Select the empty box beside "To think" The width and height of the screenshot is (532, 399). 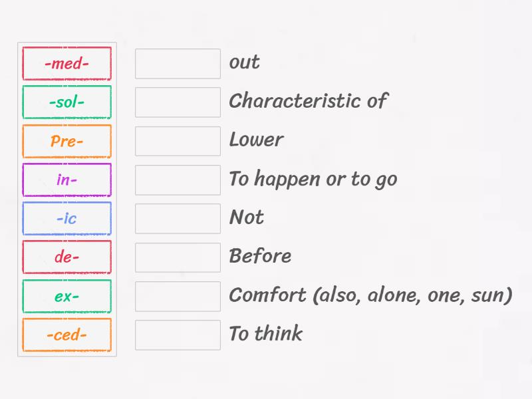click(178, 335)
